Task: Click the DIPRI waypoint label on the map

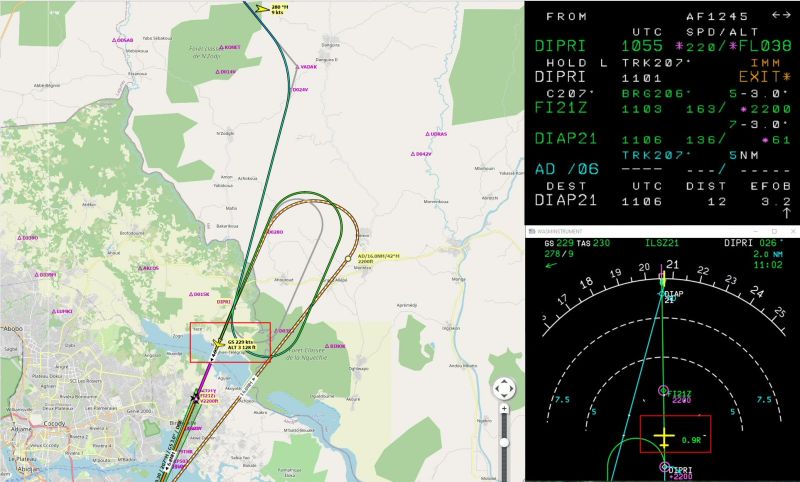Action: click(224, 302)
